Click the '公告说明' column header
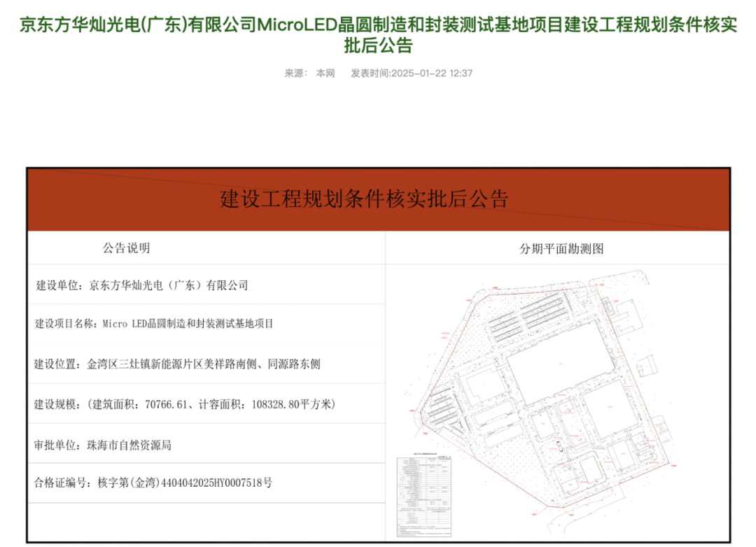The height and width of the screenshot is (547, 756). pos(126,248)
